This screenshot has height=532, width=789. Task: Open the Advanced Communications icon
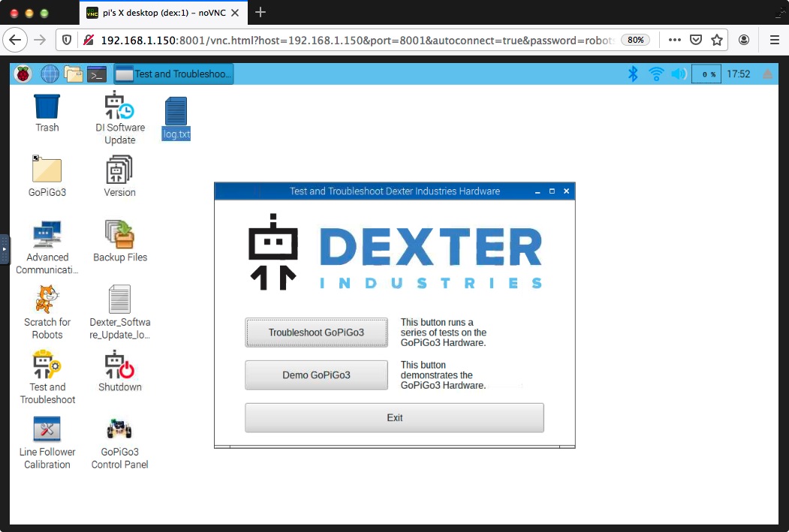47,235
